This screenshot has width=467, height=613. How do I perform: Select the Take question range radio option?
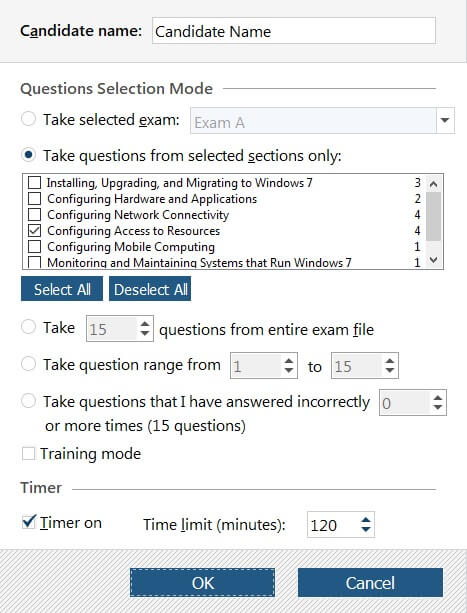[x=29, y=364]
